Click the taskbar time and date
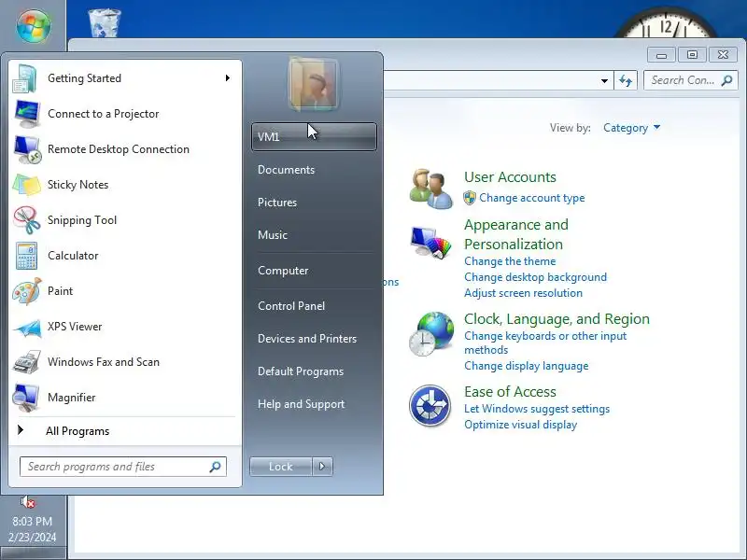Image resolution: width=747 pixels, height=560 pixels. click(33, 529)
